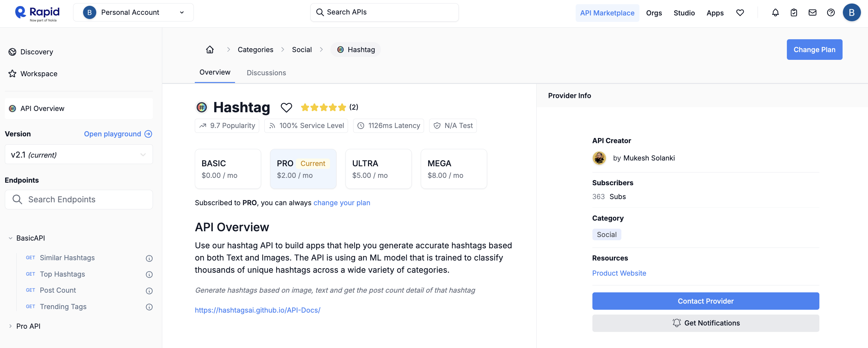Screen dimensions: 868x348
Task: Open the Personal Account dropdown
Action: (x=133, y=13)
